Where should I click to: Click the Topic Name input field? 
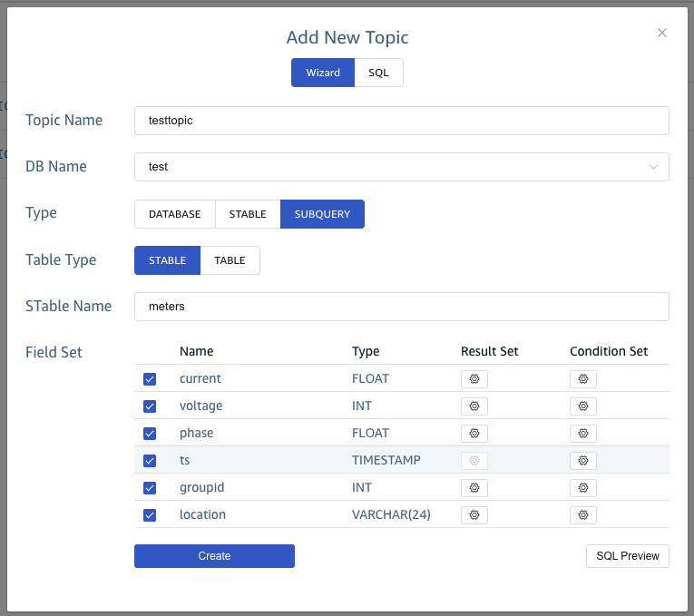click(401, 121)
